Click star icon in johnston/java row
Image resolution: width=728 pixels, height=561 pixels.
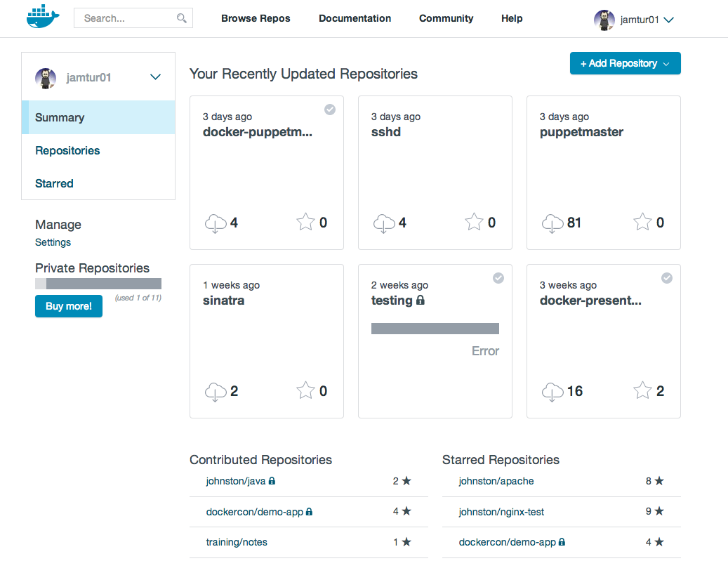click(x=406, y=481)
